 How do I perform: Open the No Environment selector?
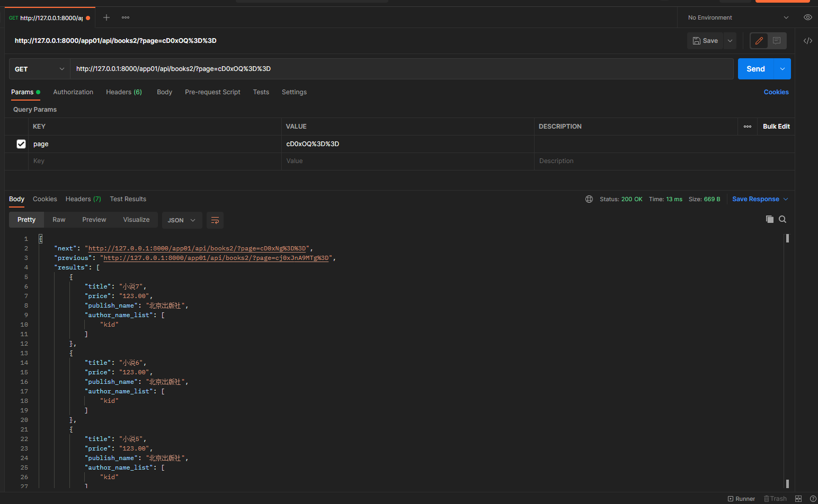coord(738,17)
